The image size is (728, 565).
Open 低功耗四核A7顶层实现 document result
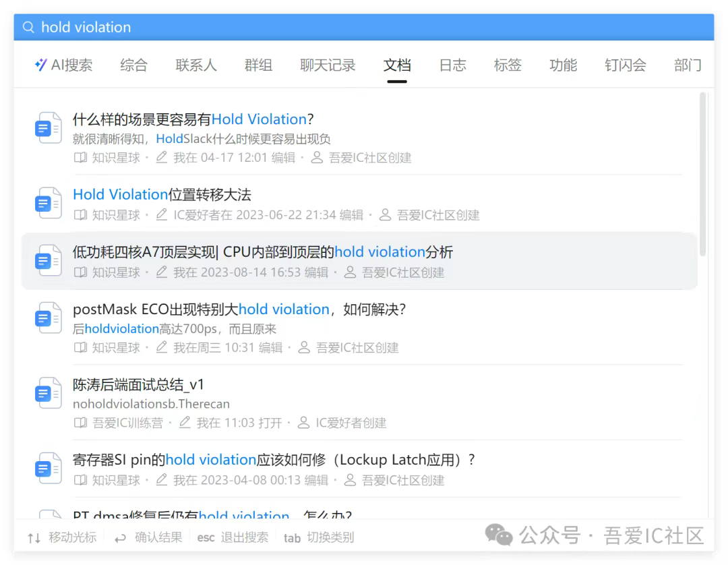coord(263,252)
